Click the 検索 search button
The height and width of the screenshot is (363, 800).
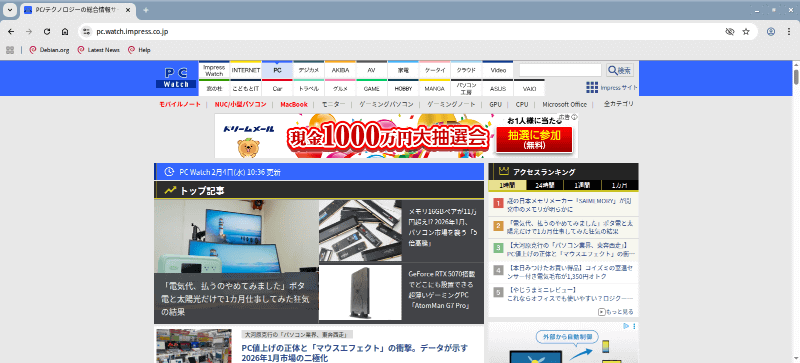620,70
